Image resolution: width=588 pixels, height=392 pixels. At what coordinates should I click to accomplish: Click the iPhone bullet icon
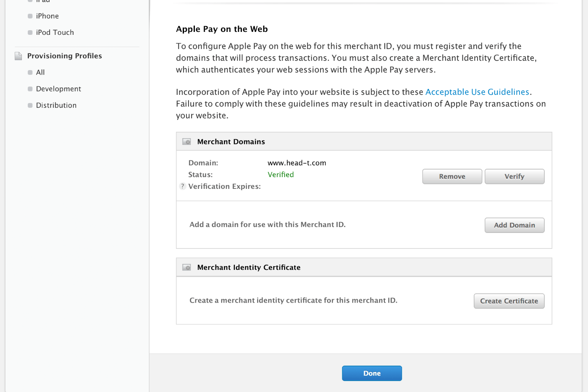tap(30, 16)
